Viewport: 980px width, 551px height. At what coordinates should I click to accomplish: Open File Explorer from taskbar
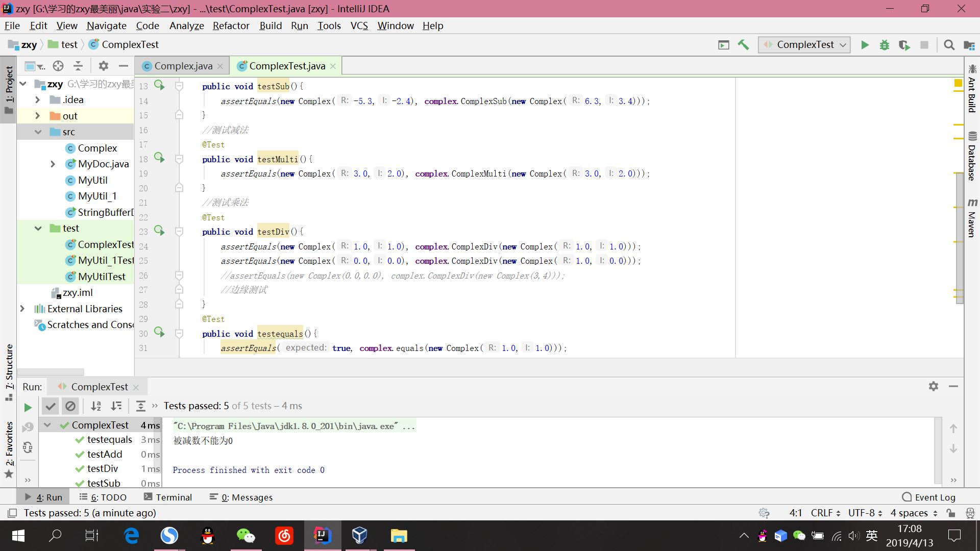pyautogui.click(x=399, y=535)
